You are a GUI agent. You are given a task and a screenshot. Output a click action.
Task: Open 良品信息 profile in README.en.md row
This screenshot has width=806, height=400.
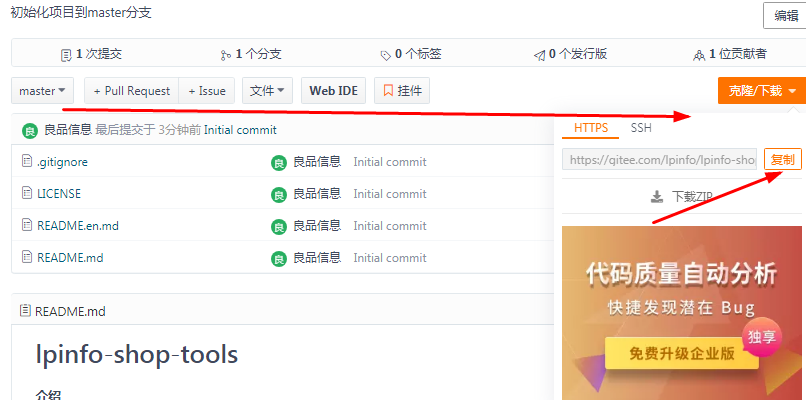tap(317, 226)
